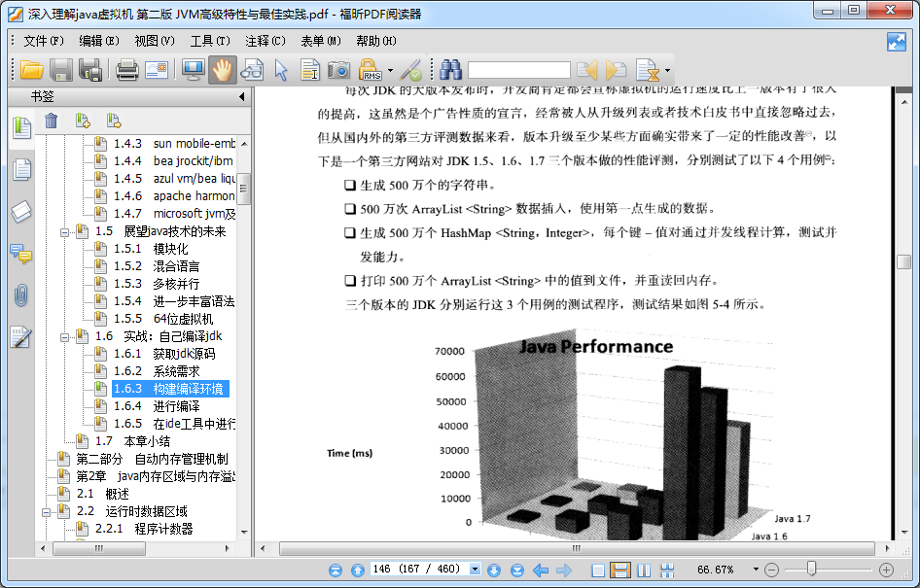This screenshot has width=920, height=588.
Task: Open the Attachments panel paperclip icon
Action: tap(20, 295)
